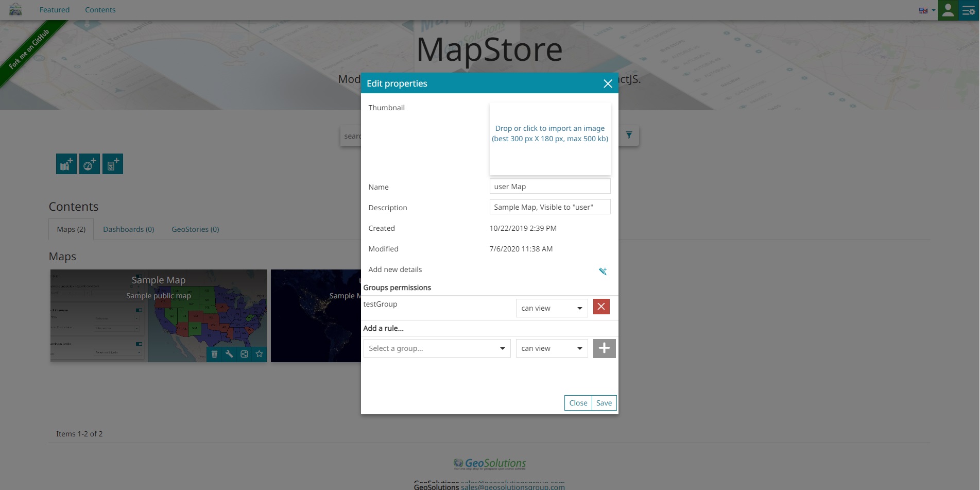This screenshot has width=980, height=490.
Task: Switch to the GeoStories (0) tab
Action: point(195,229)
